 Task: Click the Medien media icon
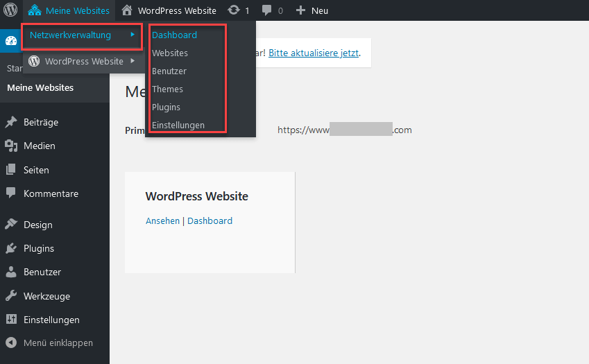point(11,146)
